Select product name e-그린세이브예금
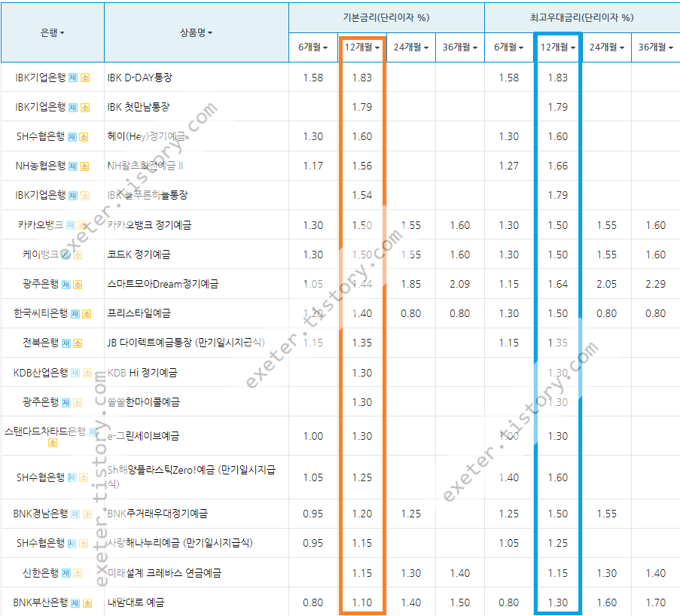This screenshot has height=616, width=680. [x=143, y=436]
